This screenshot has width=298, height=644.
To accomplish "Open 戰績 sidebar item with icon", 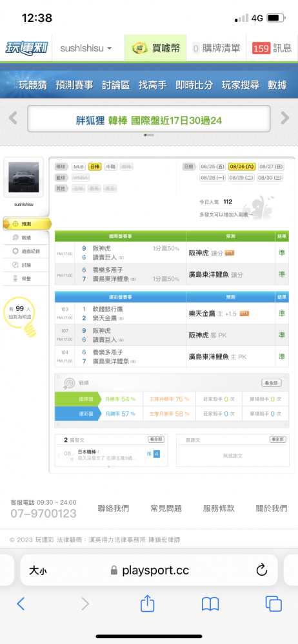I will [25, 238].
